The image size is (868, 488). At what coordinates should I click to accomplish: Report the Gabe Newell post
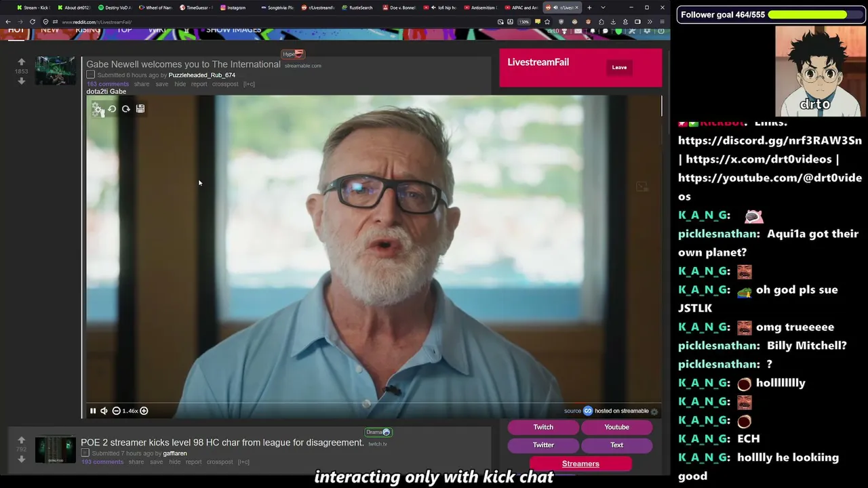199,84
